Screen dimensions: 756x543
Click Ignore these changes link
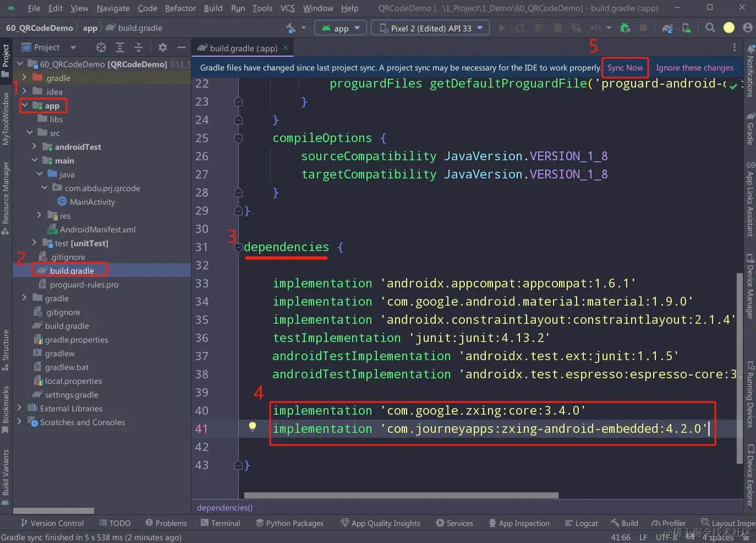click(x=694, y=68)
